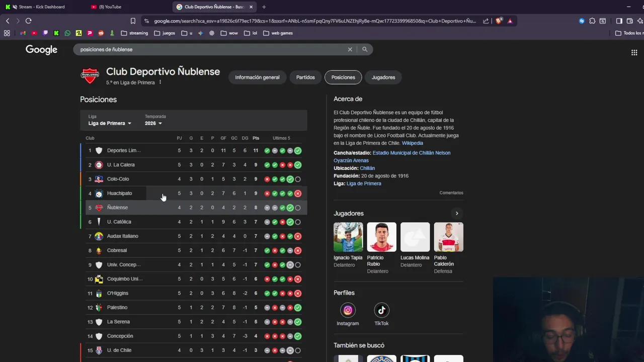Viewport: 644px width, 362px height.
Task: Open Pablo Calderón player card
Action: [x=448, y=248]
